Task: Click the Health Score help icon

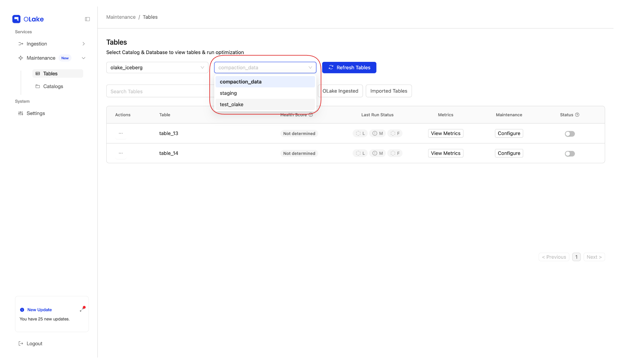Action: [x=311, y=115]
